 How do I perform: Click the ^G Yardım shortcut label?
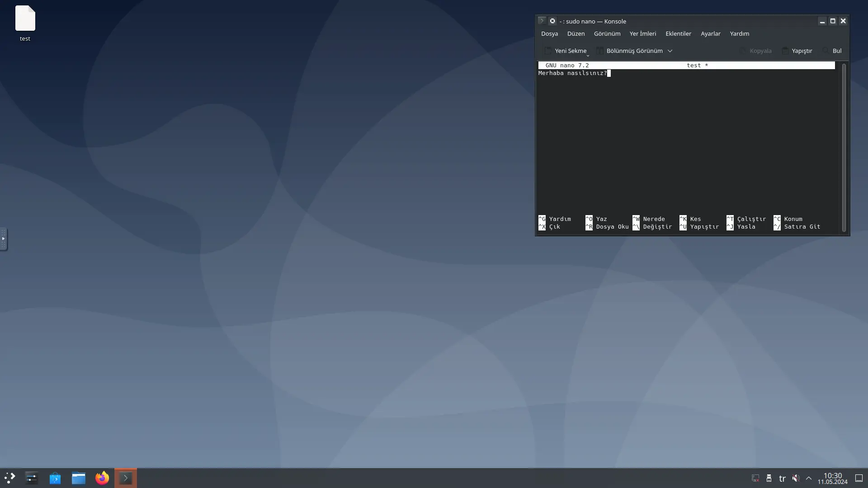(555, 219)
